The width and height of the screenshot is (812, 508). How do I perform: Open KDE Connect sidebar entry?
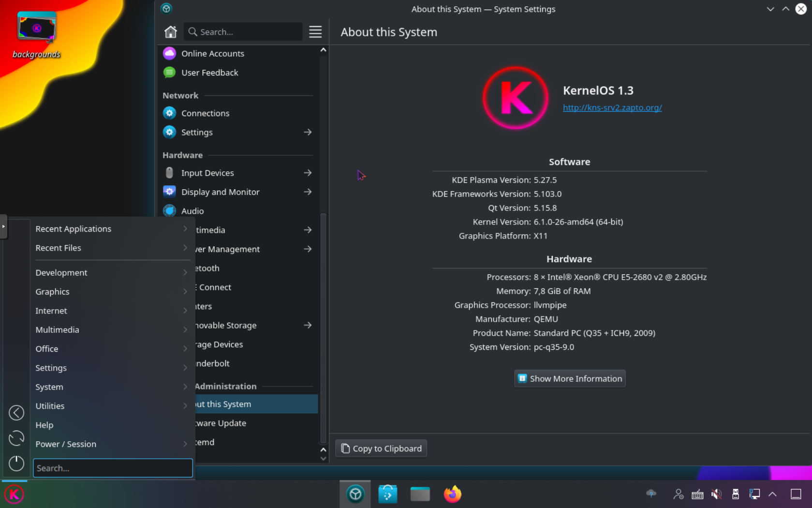pos(256,287)
